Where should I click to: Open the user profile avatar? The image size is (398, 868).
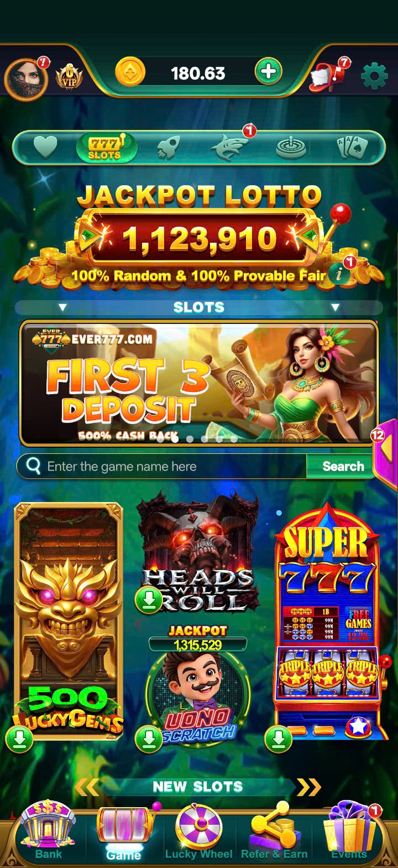pyautogui.click(x=25, y=79)
